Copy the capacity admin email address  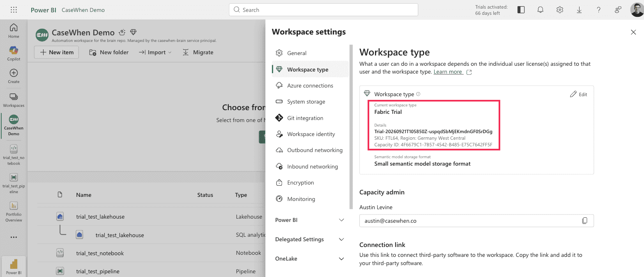click(x=585, y=221)
